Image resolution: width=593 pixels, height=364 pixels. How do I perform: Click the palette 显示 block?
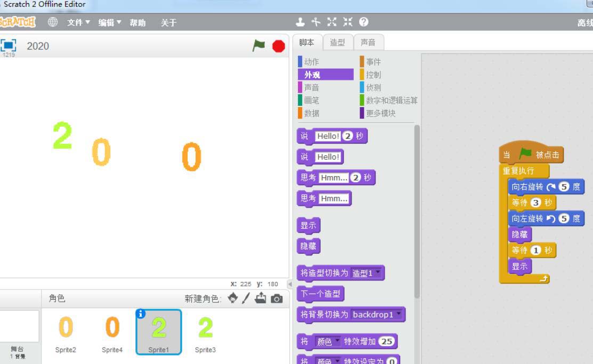308,226
